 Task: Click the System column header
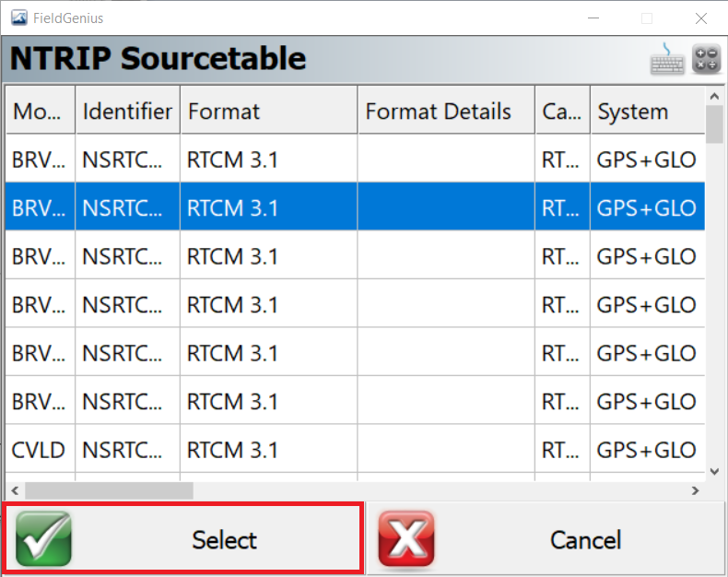pos(647,111)
